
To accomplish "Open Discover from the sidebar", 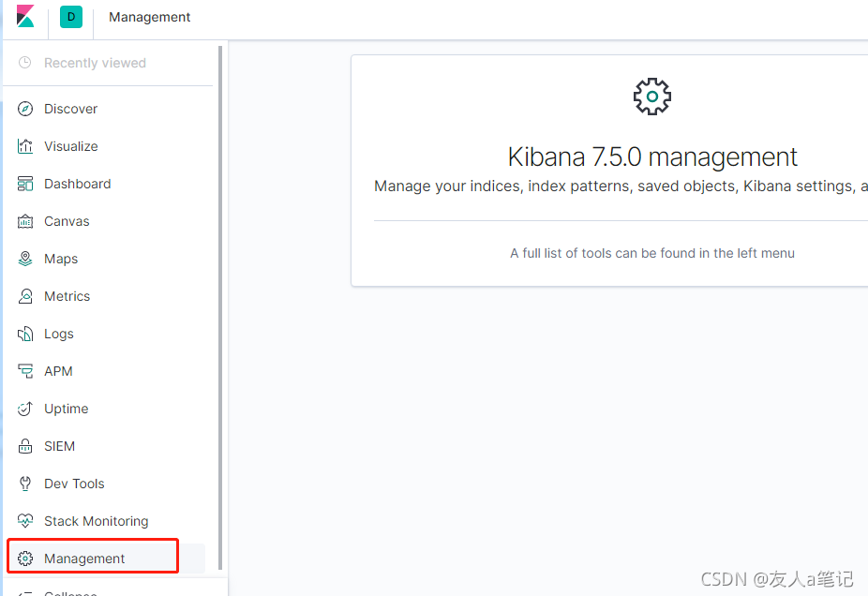I will 71,109.
